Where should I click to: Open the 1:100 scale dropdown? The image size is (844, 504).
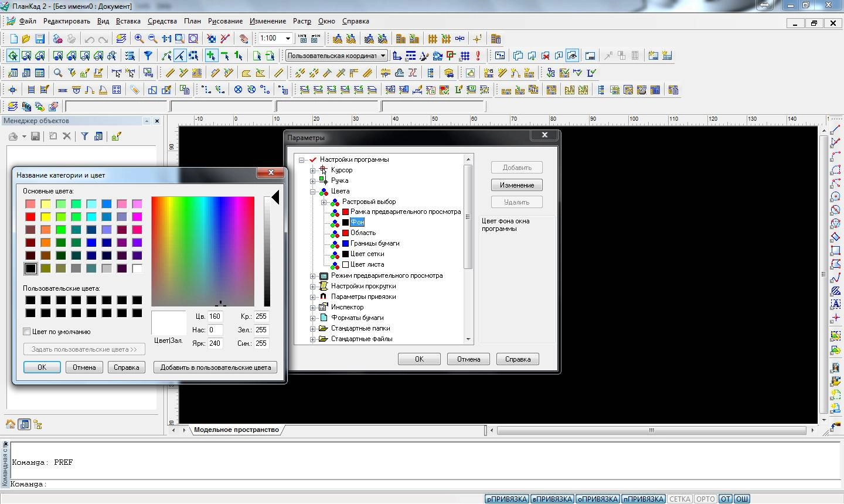[288, 39]
